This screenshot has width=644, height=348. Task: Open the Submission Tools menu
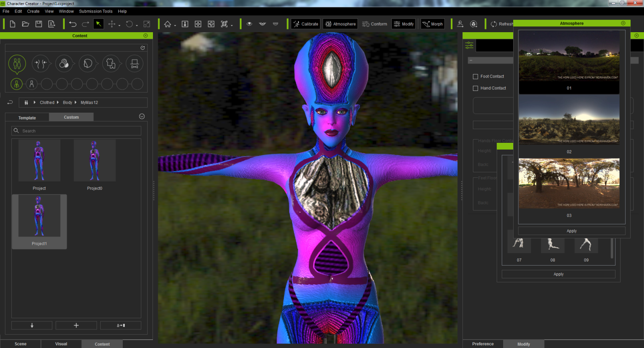(96, 11)
